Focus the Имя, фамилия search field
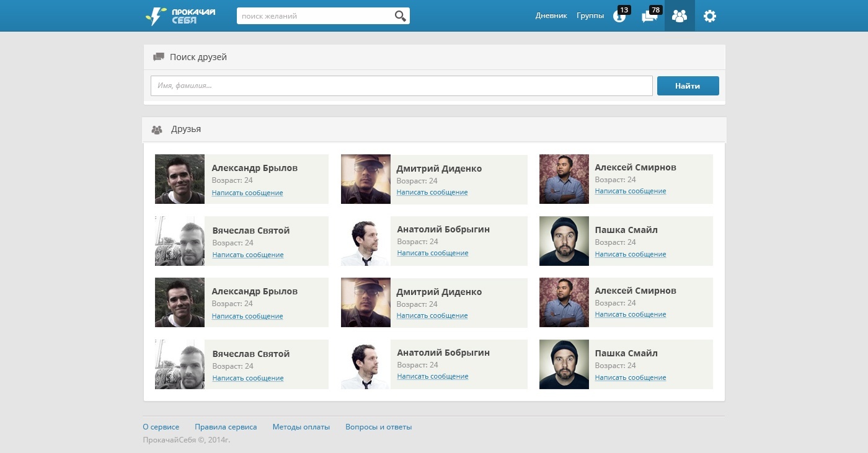Image resolution: width=868 pixels, height=453 pixels. pos(402,86)
